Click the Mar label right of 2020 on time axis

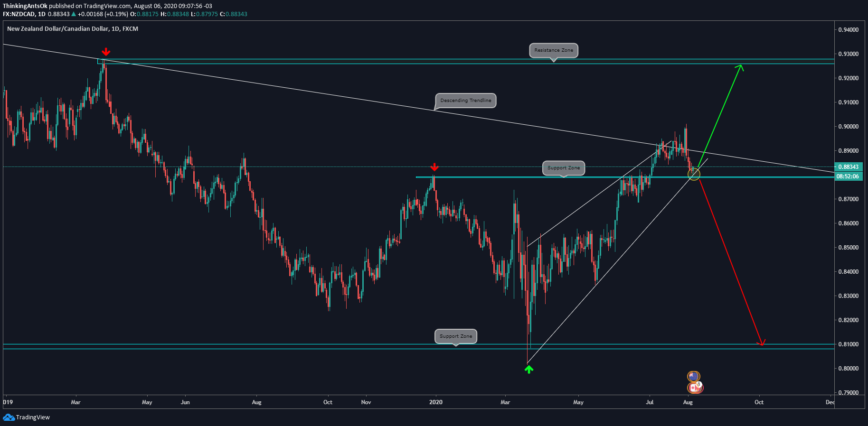pos(505,402)
